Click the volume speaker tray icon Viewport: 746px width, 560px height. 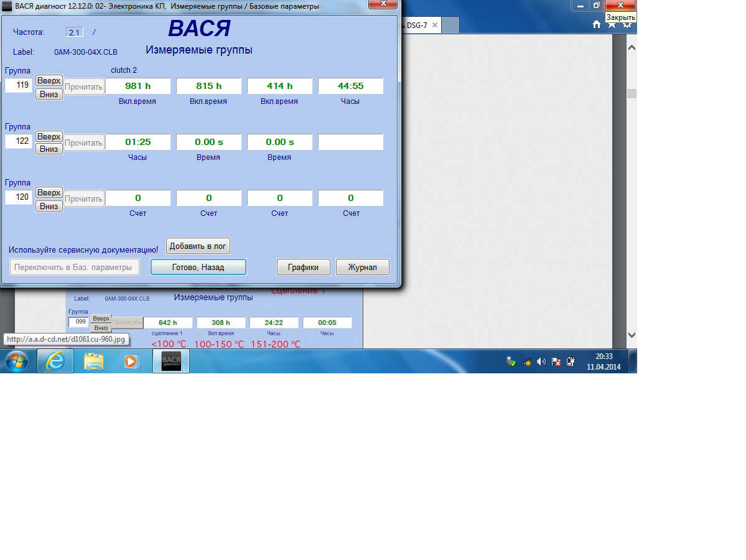(x=541, y=362)
